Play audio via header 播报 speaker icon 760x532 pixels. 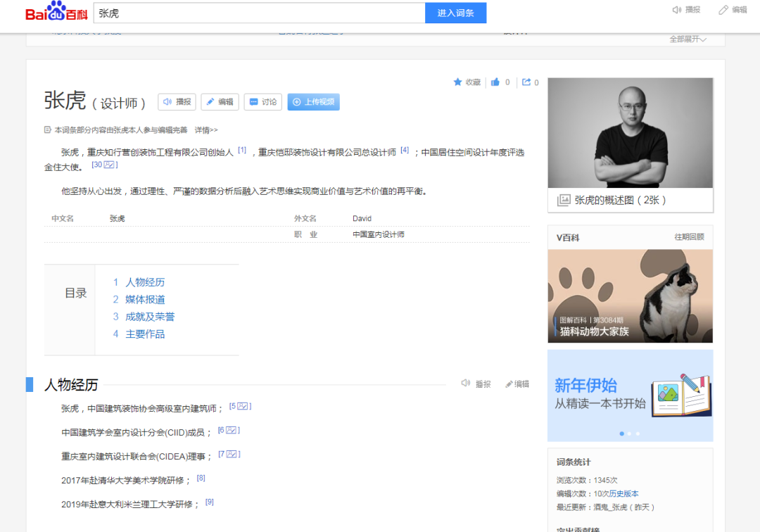pyautogui.click(x=677, y=10)
